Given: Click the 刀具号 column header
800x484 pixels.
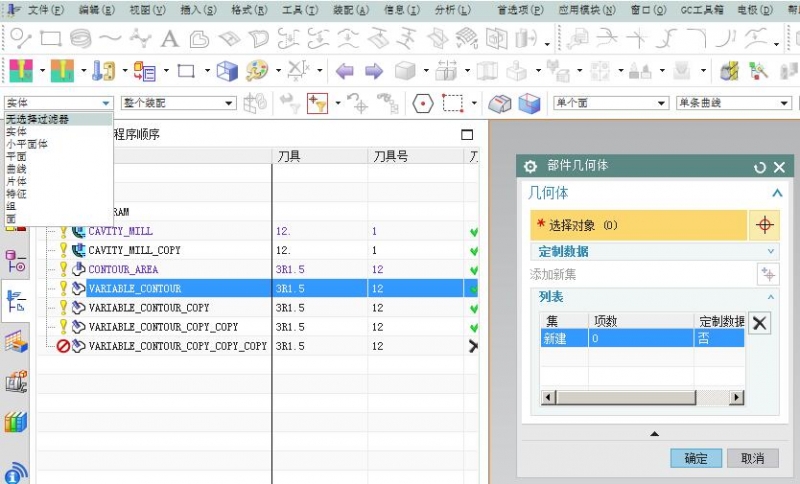Looking at the screenshot, I should [415, 156].
